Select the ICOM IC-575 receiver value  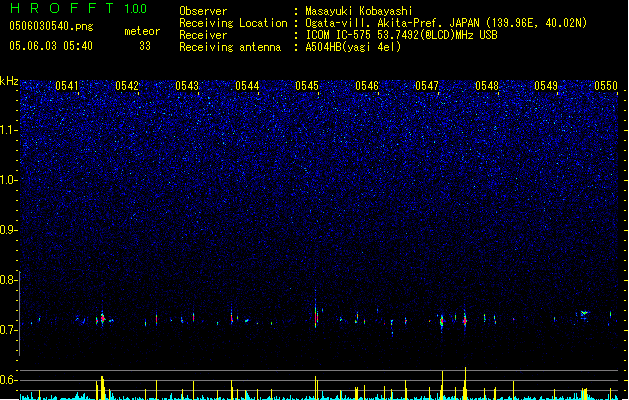(402, 35)
